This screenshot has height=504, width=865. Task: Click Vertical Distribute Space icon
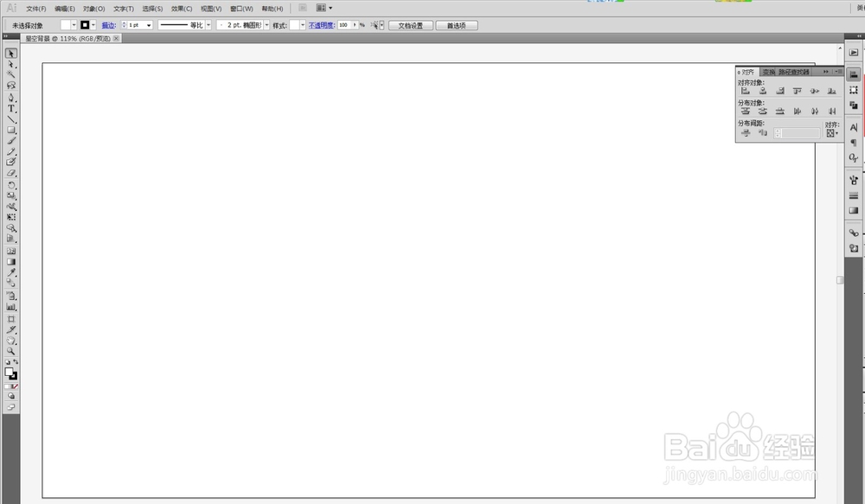pos(746,133)
